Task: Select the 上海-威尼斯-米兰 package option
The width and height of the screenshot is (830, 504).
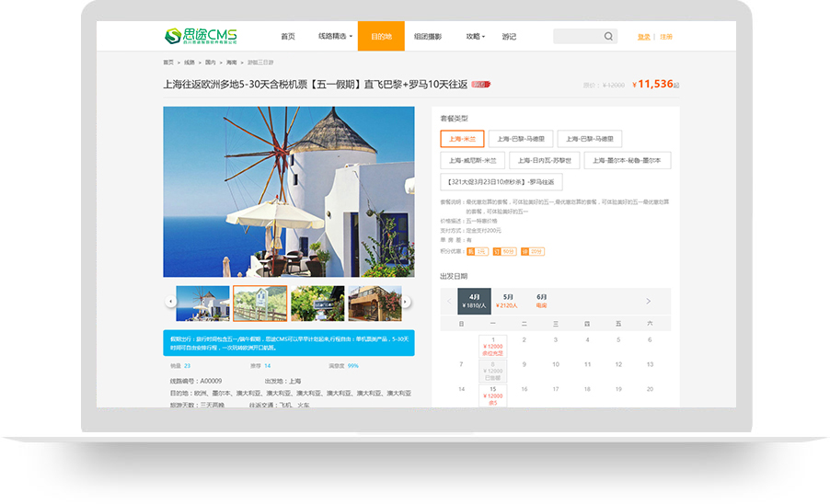Action: (472, 160)
